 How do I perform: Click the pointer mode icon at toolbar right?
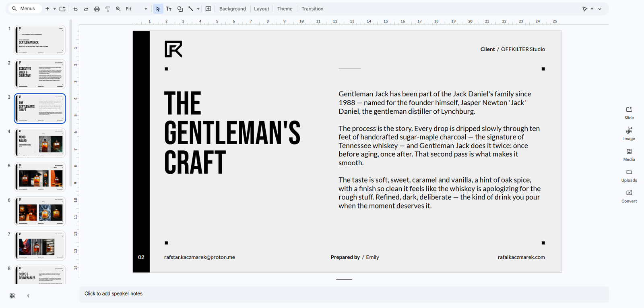point(585,9)
